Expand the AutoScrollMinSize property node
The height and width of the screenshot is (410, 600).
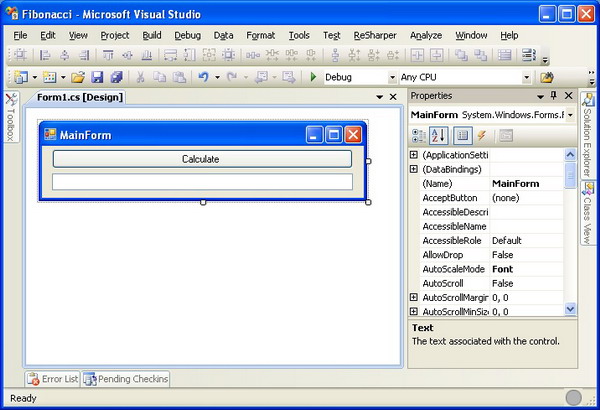(414, 311)
